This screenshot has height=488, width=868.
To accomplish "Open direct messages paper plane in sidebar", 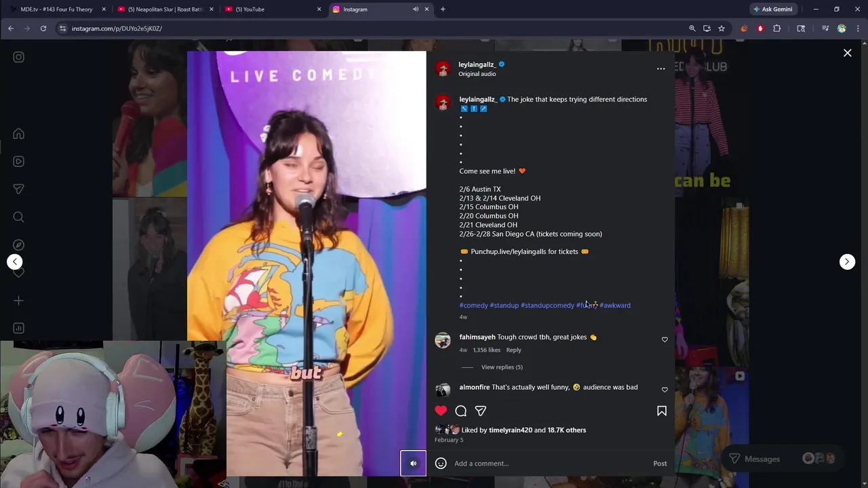I will pyautogui.click(x=18, y=189).
